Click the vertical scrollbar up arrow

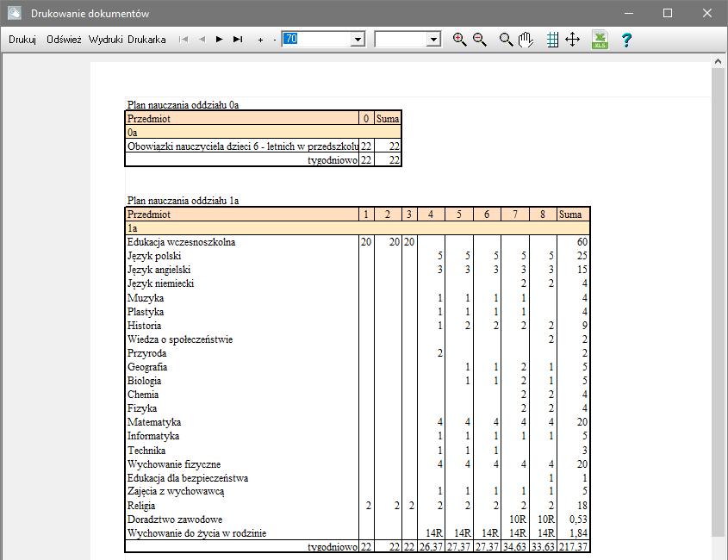[718, 61]
